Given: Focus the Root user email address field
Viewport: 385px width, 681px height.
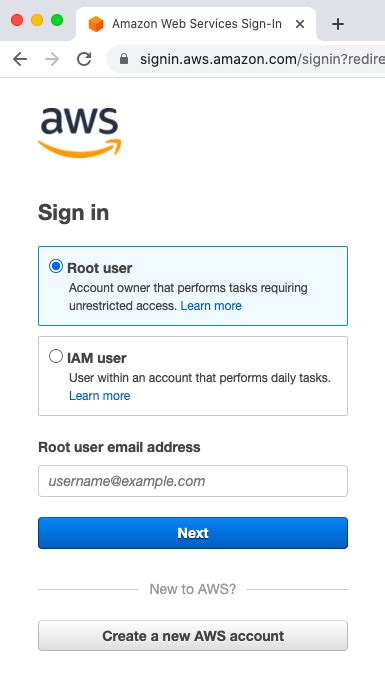Looking at the screenshot, I should click(193, 481).
